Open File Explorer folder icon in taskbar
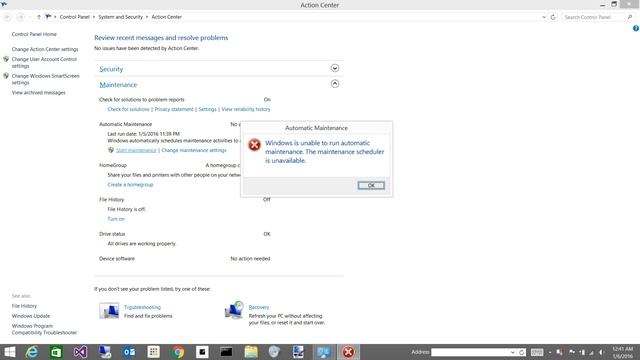This screenshot has width=640, height=360. pos(251,352)
